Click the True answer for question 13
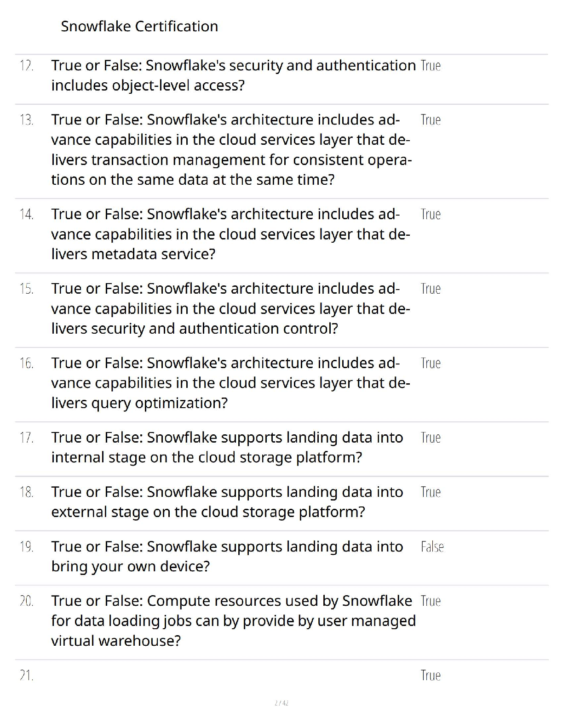The height and width of the screenshot is (728, 563). coord(431,120)
